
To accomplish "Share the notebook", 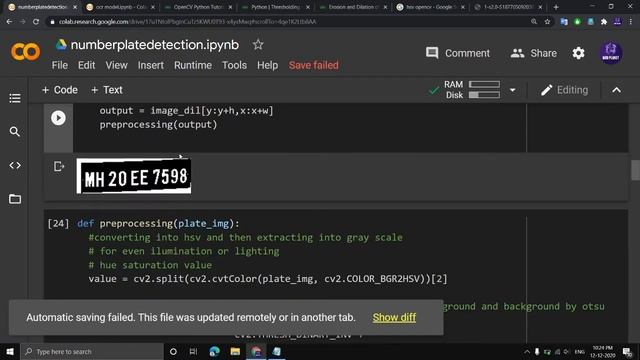I will point(533,53).
